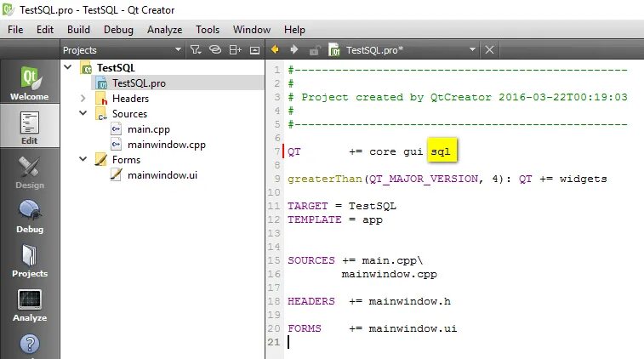Click 'mainwindow.h' in the editor

coord(409,301)
